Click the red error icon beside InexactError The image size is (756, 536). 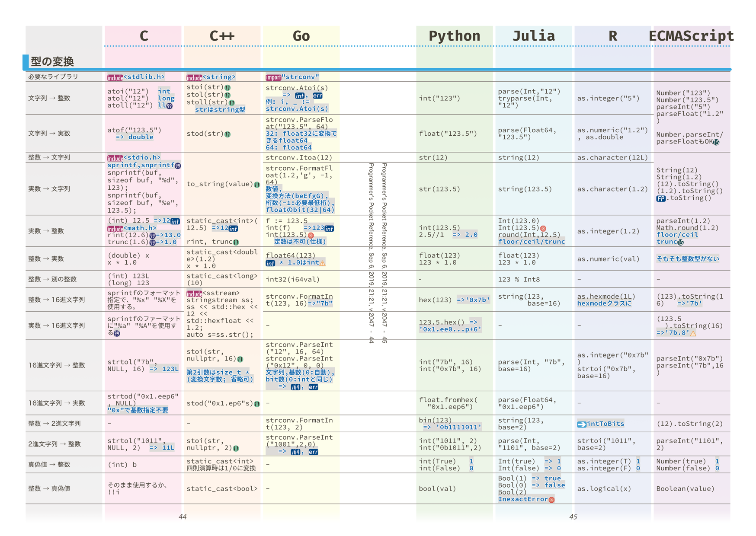coord(552,500)
